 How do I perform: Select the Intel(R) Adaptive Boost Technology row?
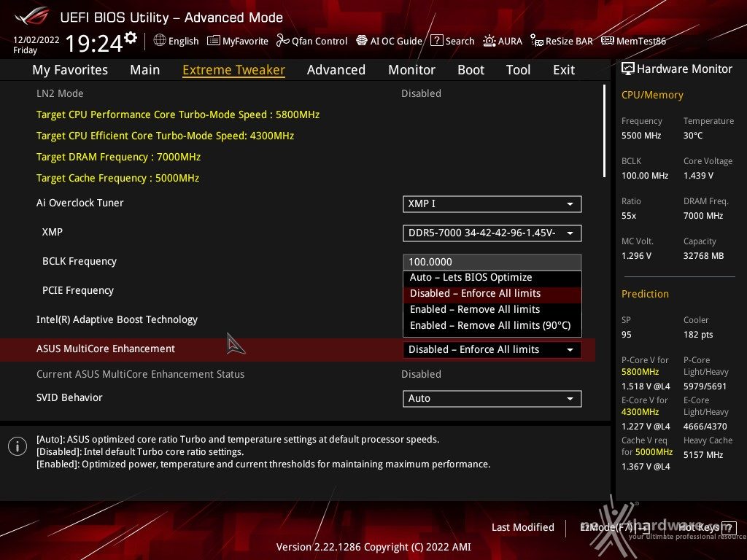coord(298,319)
